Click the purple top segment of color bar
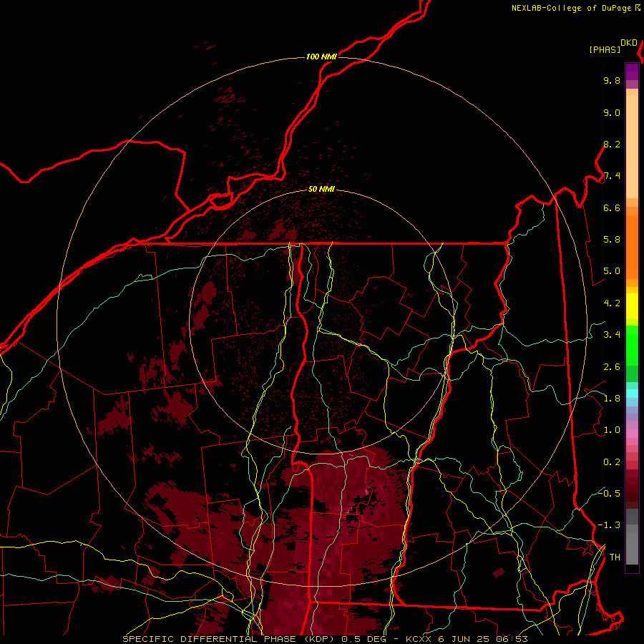The width and height of the screenshot is (644, 644). coord(632,72)
